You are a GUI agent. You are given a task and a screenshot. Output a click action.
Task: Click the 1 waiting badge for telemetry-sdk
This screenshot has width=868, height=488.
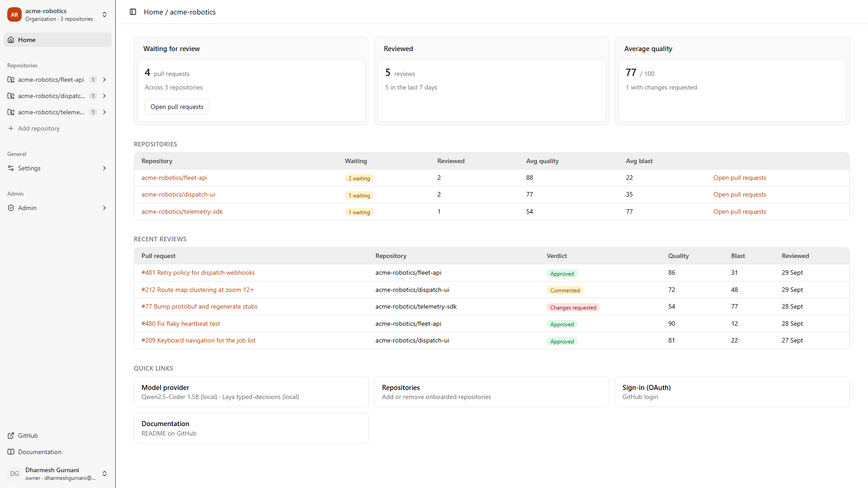(359, 212)
